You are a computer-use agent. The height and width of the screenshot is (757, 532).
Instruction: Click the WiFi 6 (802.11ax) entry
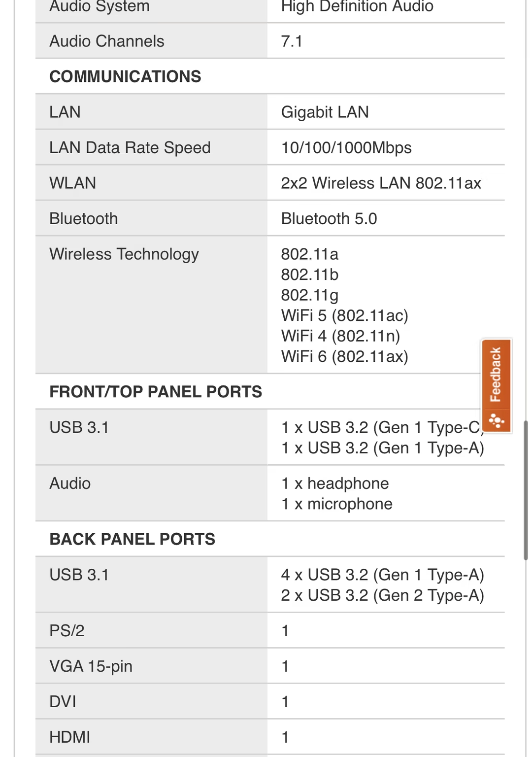click(344, 356)
